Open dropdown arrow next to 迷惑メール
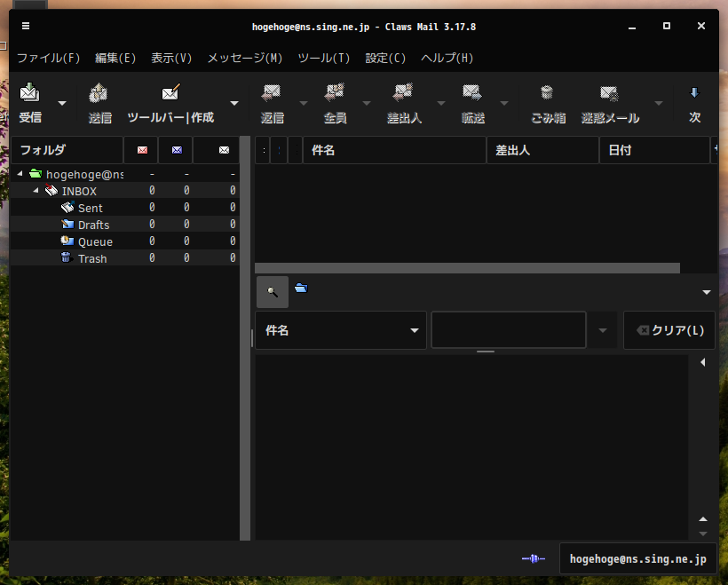 tap(659, 103)
